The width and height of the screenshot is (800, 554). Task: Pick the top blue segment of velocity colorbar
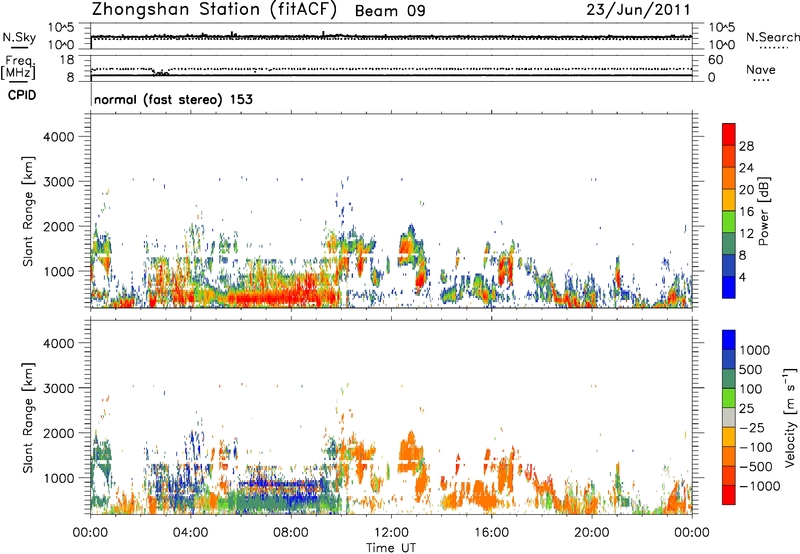point(729,340)
